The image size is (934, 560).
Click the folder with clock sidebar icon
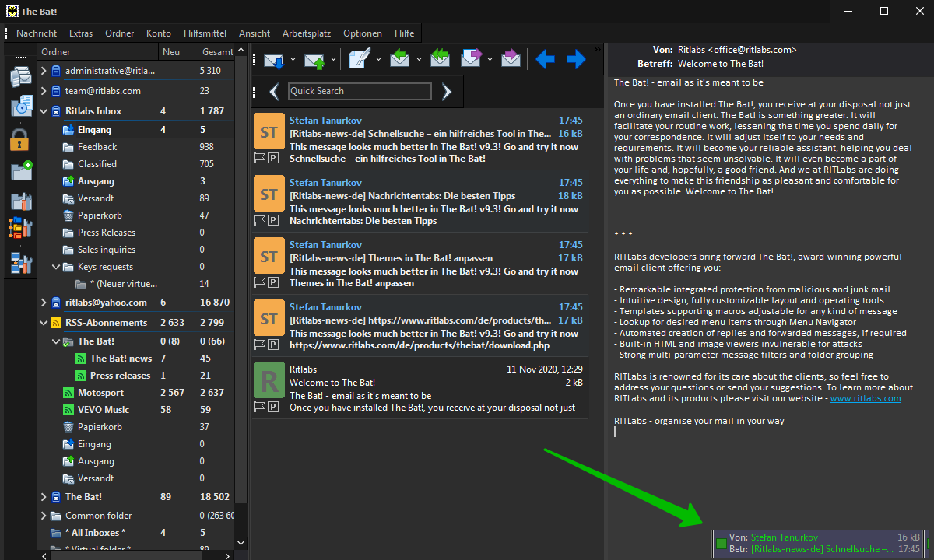tap(20, 107)
